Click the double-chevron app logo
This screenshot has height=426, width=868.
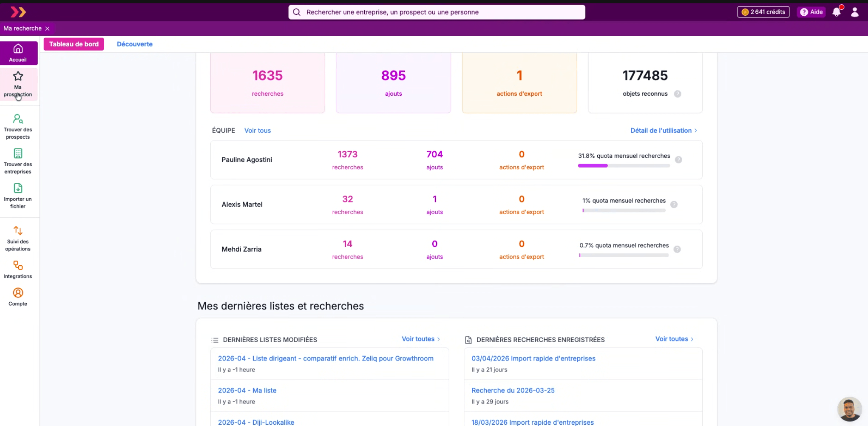18,12
